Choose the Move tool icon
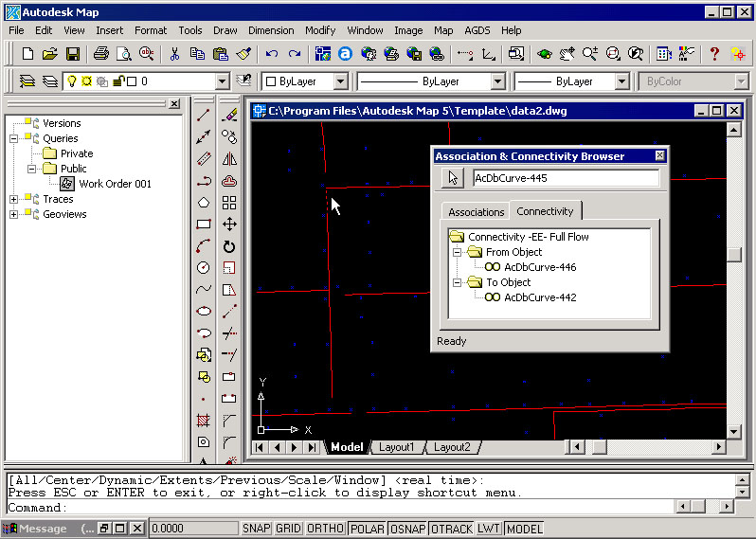 coord(229,225)
